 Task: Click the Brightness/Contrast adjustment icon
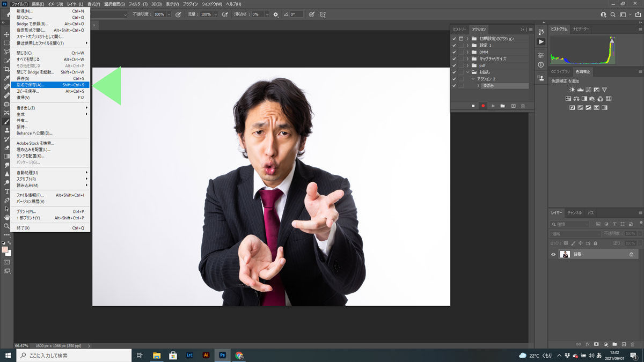point(572,90)
